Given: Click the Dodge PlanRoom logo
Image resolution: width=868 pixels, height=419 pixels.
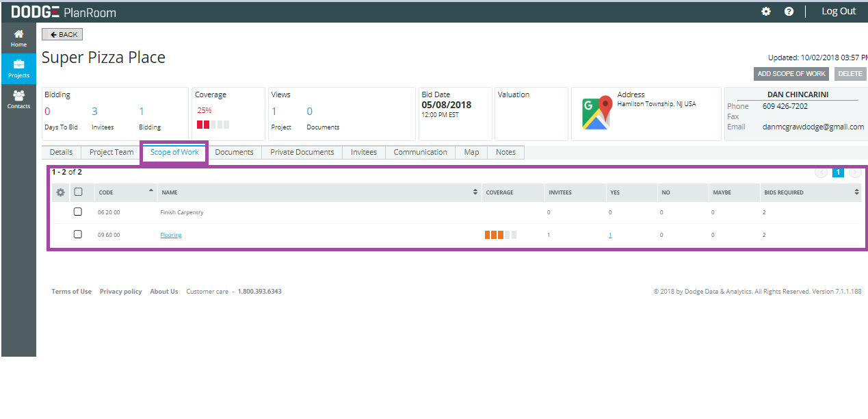Looking at the screenshot, I should (64, 12).
